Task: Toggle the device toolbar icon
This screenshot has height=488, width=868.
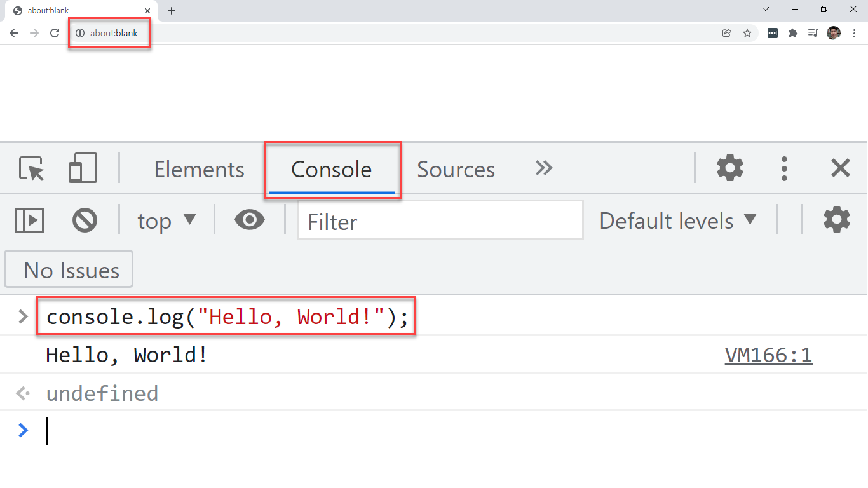Action: click(83, 168)
